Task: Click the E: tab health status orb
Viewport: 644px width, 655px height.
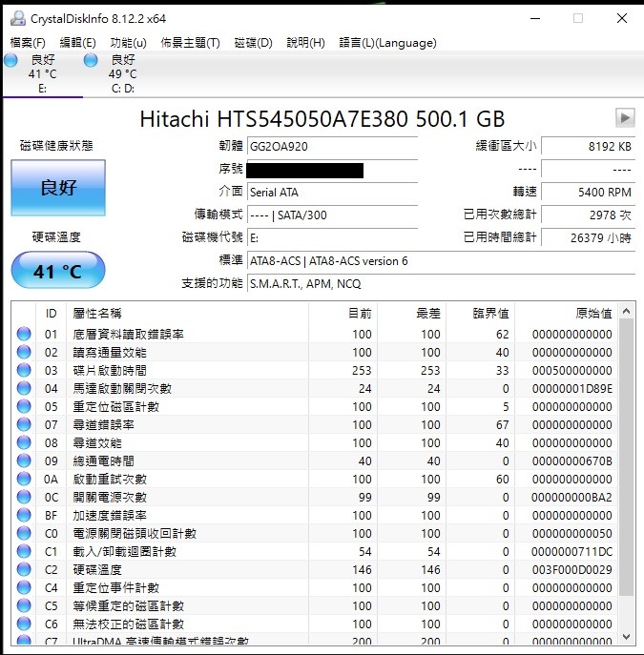Action: [x=10, y=60]
